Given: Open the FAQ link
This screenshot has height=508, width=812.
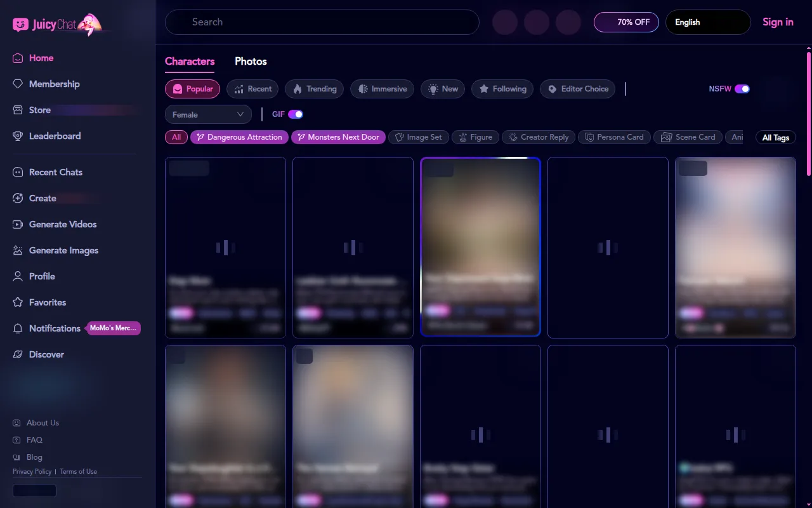Looking at the screenshot, I should (x=34, y=440).
